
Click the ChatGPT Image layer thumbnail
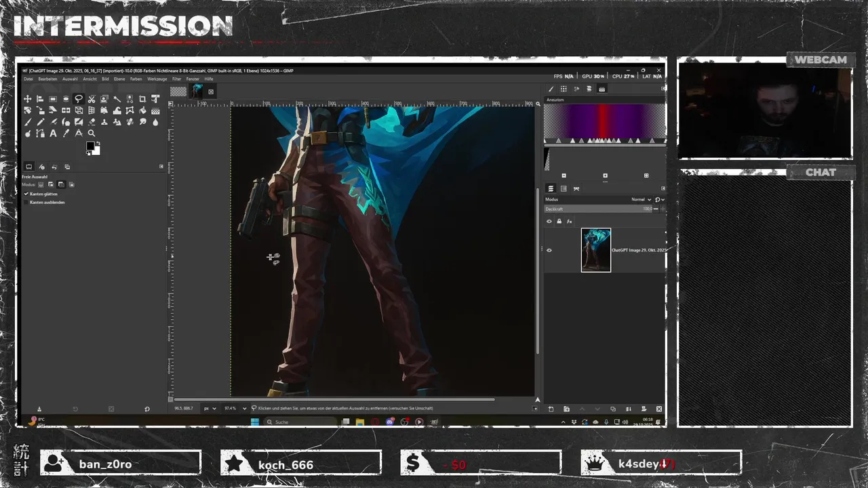coord(596,250)
